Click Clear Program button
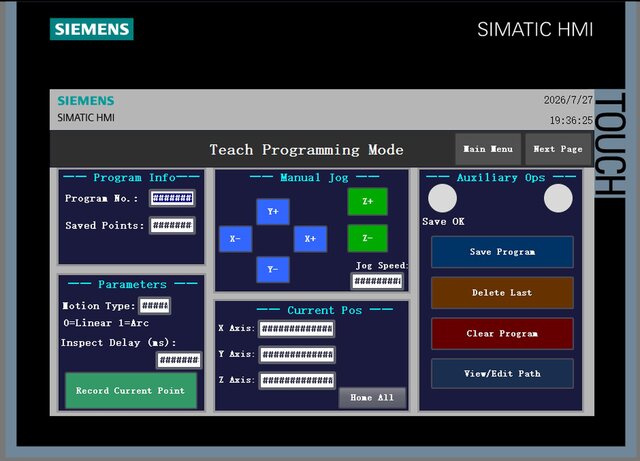Image resolution: width=640 pixels, height=461 pixels. [502, 334]
